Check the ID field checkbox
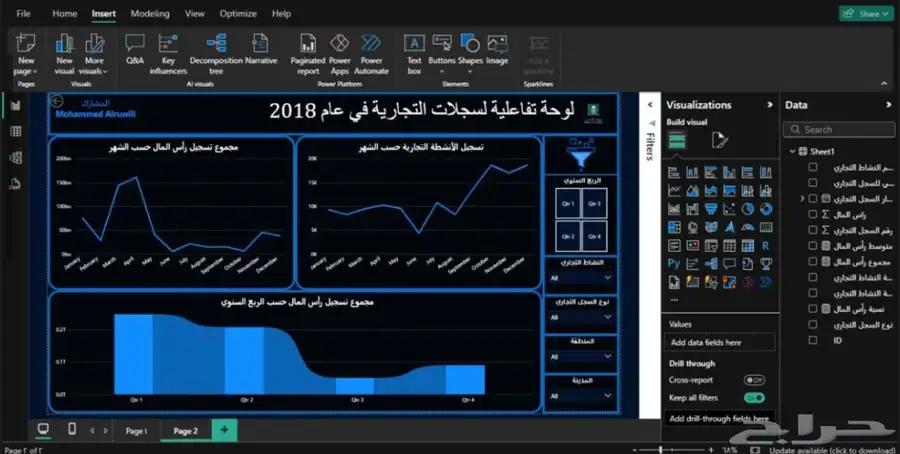 click(813, 340)
